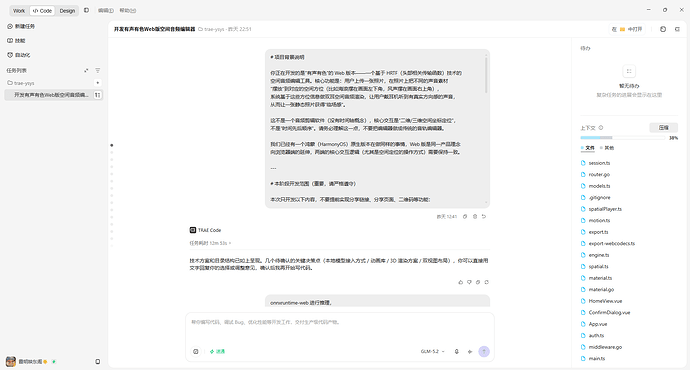Click the TRAE Code agent logo icon
690x370 pixels.
pos(193,230)
